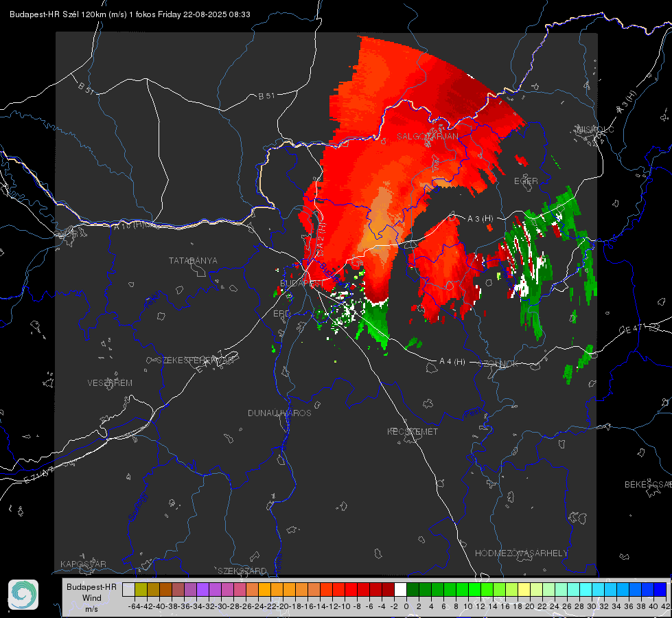Viewport: 672px width, 618px height.
Task: Click the BEKESCSABA label at the map edge
Action: tap(648, 485)
